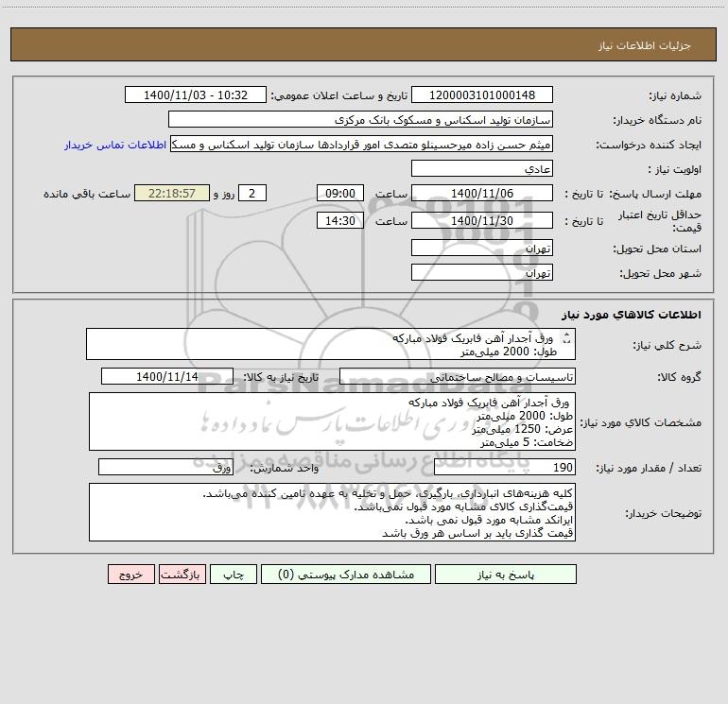Click the نام دستگاه خریدار label

coord(657,120)
